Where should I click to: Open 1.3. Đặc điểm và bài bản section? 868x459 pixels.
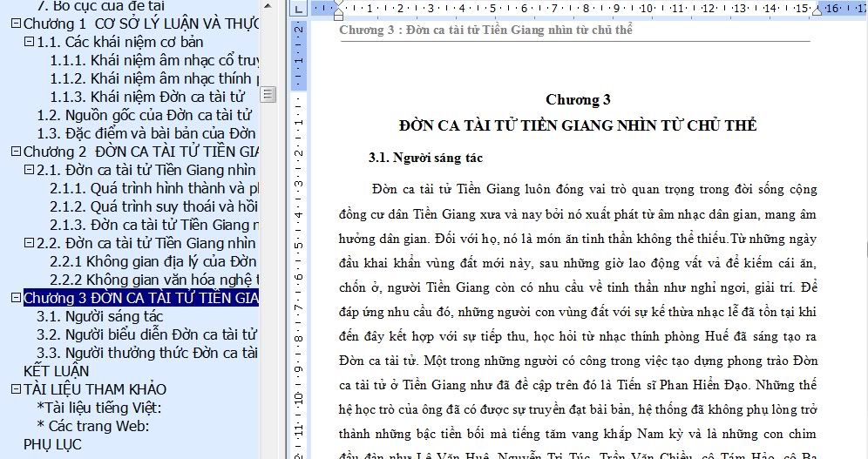146,133
